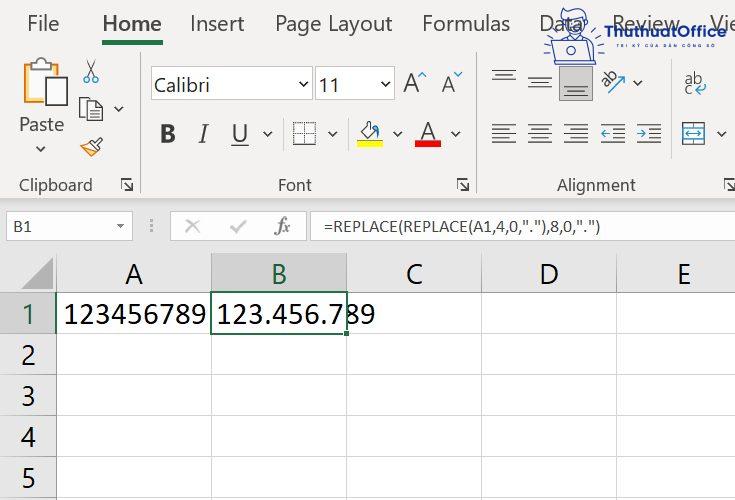Select the Home tab
The width and height of the screenshot is (735, 500).
[x=132, y=23]
